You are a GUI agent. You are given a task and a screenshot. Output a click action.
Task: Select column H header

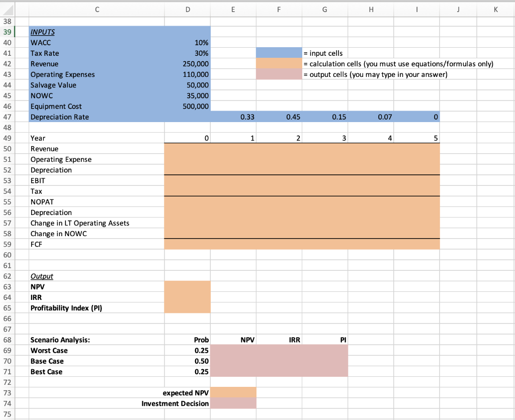tap(371, 10)
